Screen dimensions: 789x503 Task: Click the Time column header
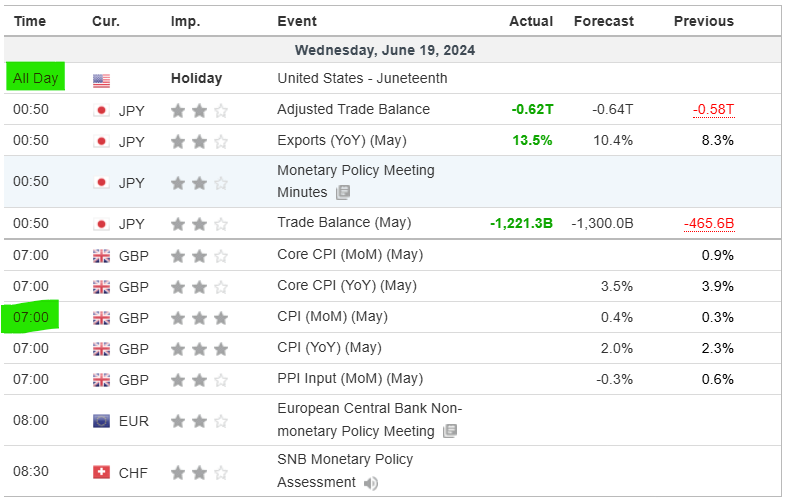tap(29, 21)
